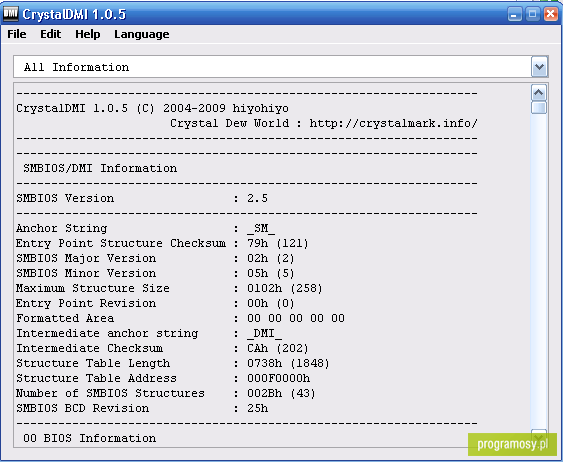
Task: Expand the All Information dropdown arrow
Action: [539, 67]
